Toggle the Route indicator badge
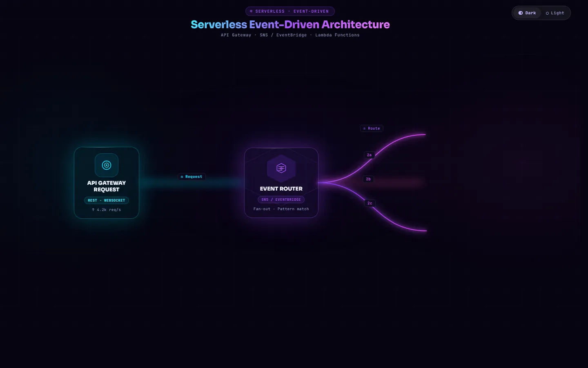Image resolution: width=588 pixels, height=368 pixels. 372,128
